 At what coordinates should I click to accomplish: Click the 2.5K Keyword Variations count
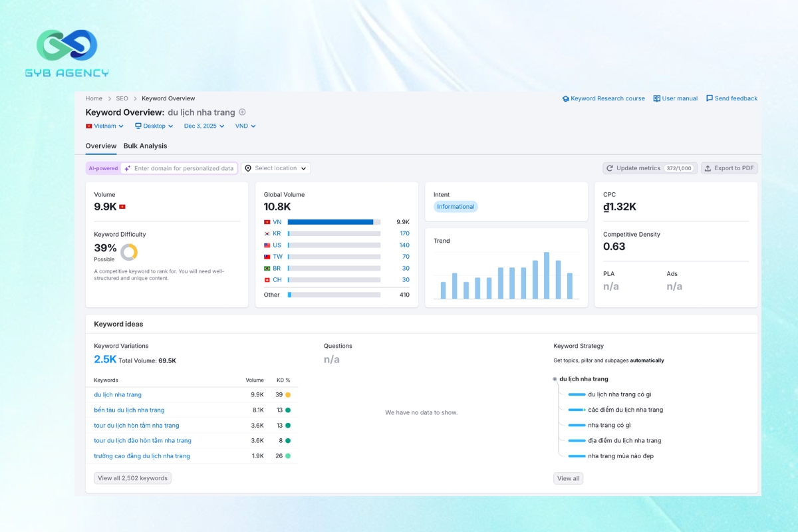(105, 360)
